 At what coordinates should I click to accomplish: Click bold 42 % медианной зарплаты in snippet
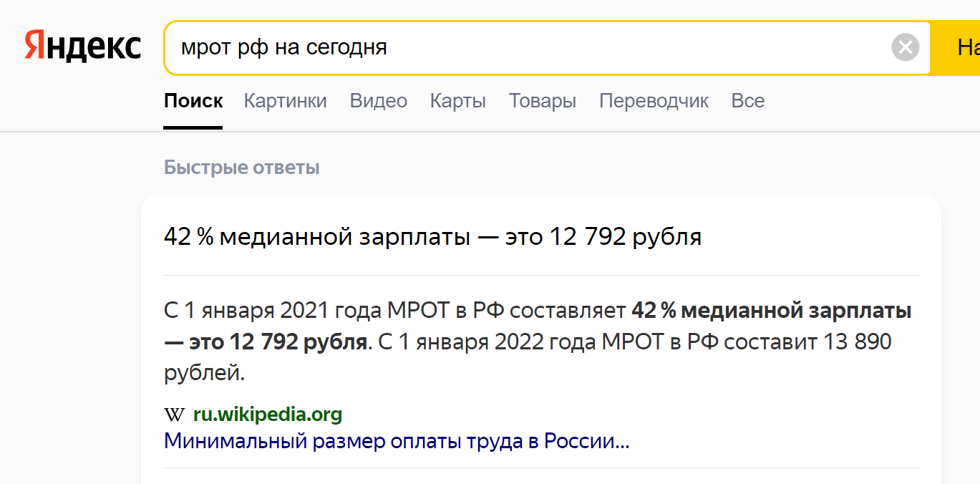point(772,311)
